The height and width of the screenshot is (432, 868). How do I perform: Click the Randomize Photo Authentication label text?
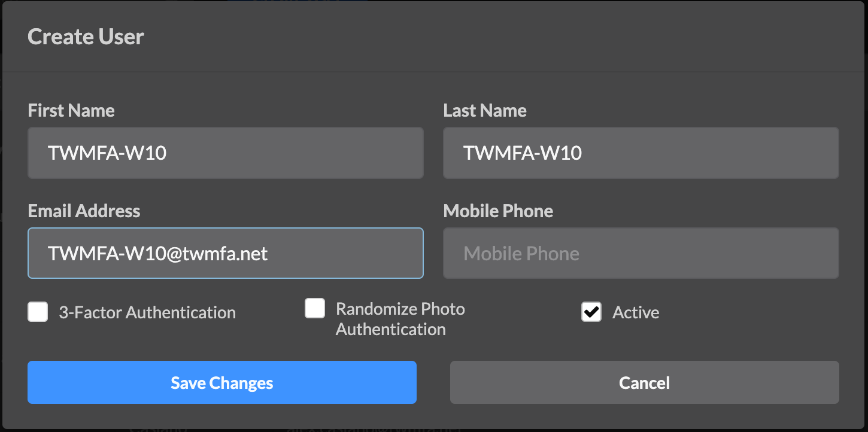(x=400, y=319)
